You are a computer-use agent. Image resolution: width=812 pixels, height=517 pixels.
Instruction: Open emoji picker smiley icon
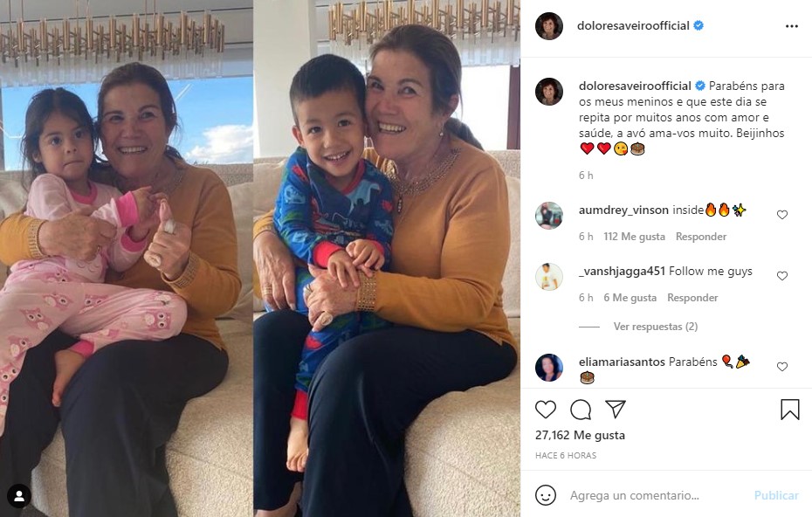[x=546, y=495]
